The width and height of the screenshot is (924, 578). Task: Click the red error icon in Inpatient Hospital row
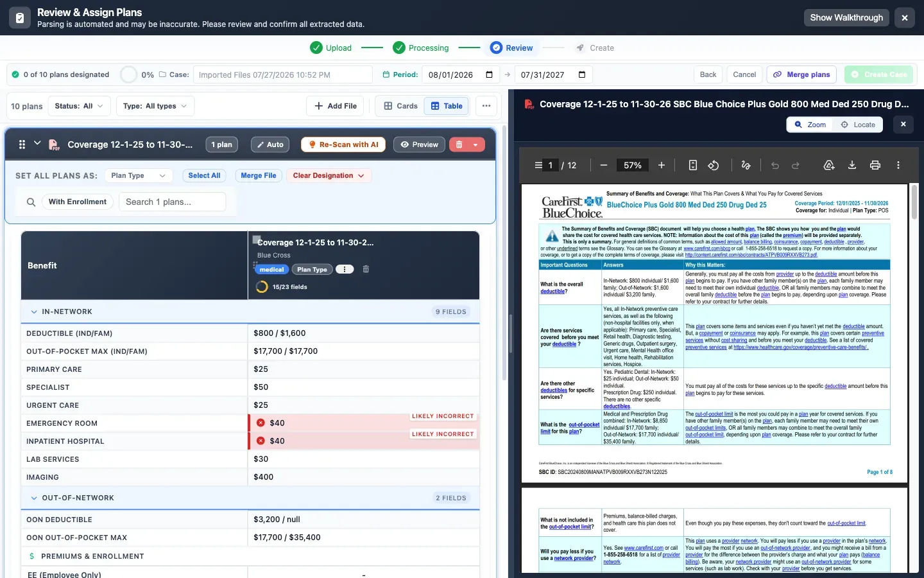click(x=261, y=441)
